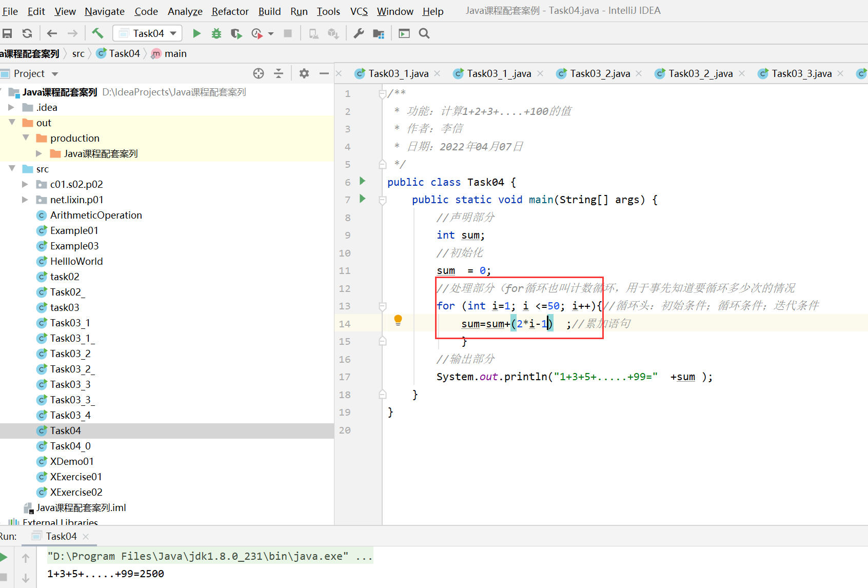The width and height of the screenshot is (868, 588).
Task: Expand the c01.s02.p02 package
Action: tap(25, 184)
